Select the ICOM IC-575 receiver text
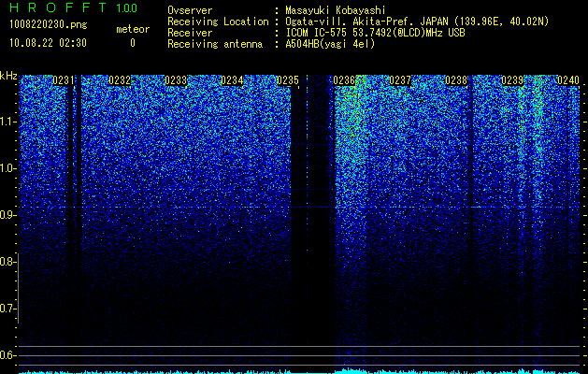The width and height of the screenshot is (588, 374). 375,33
